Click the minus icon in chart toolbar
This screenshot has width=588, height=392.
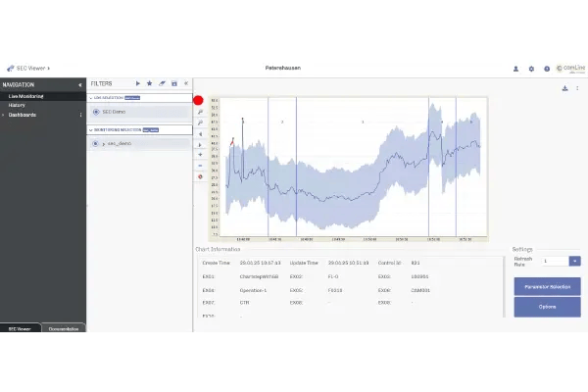[200, 165]
